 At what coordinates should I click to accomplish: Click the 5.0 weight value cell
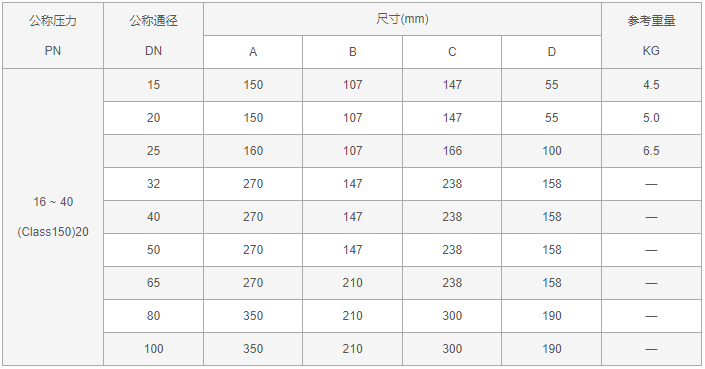[x=651, y=118]
